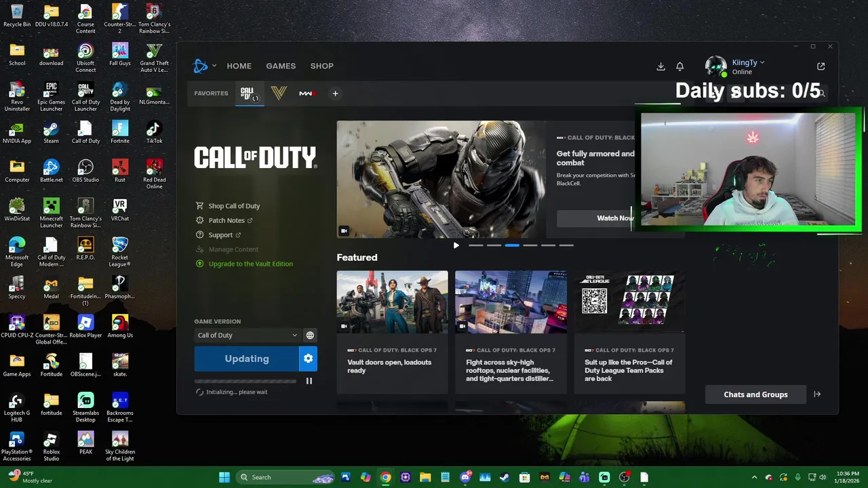Viewport: 868px width, 488px height.
Task: Open R.E.P.O. desktop icon
Action: click(85, 248)
